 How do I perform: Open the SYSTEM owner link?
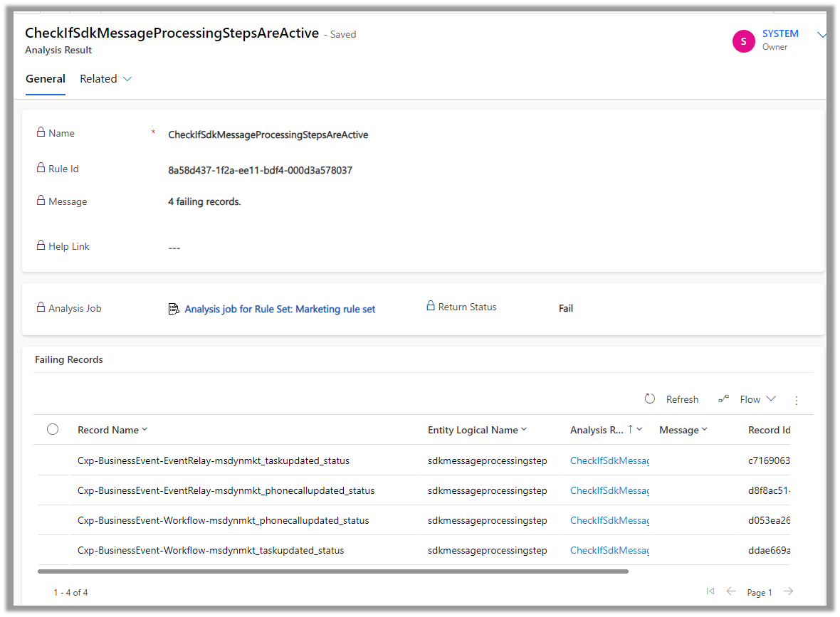tap(780, 33)
